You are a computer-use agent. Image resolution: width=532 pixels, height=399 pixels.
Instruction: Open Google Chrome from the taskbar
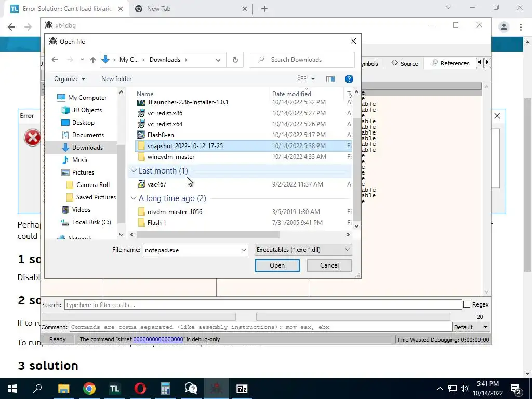pos(89,389)
